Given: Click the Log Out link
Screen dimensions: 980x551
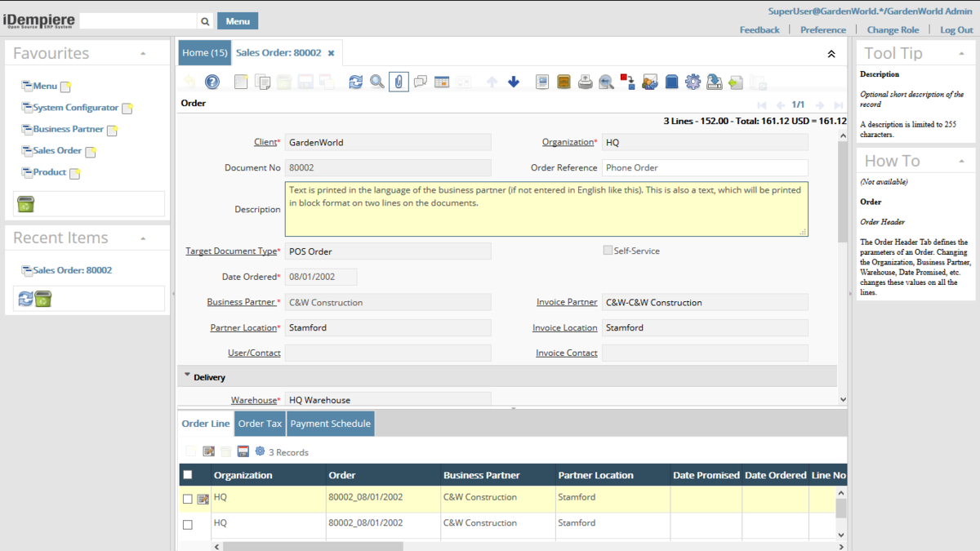Looking at the screenshot, I should 956,30.
